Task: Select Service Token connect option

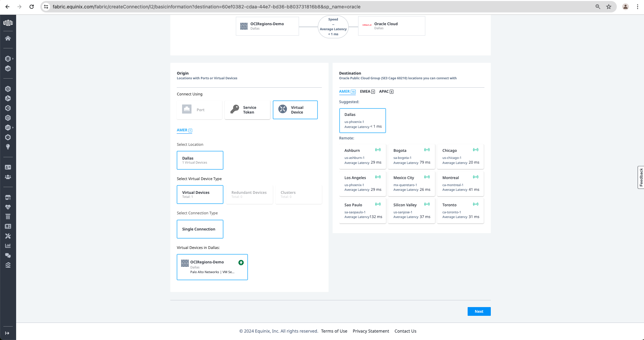Action: [247, 110]
